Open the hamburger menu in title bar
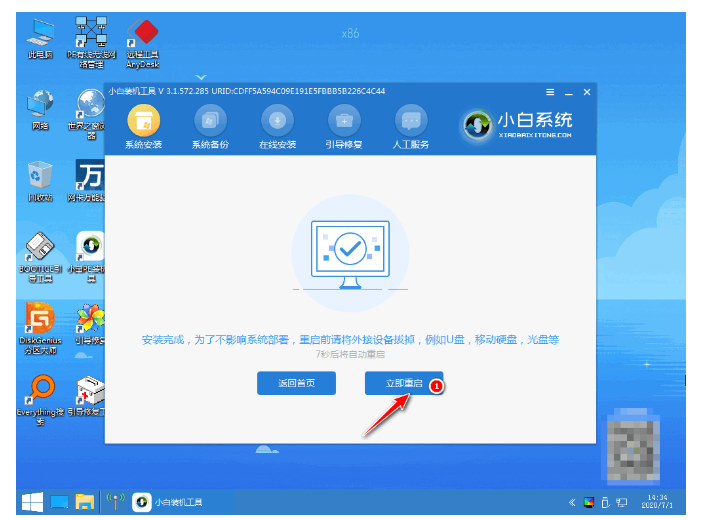704x520 pixels. [550, 91]
